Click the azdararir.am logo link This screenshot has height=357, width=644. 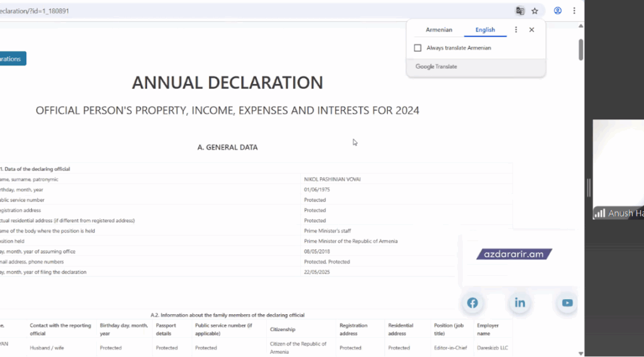point(514,254)
